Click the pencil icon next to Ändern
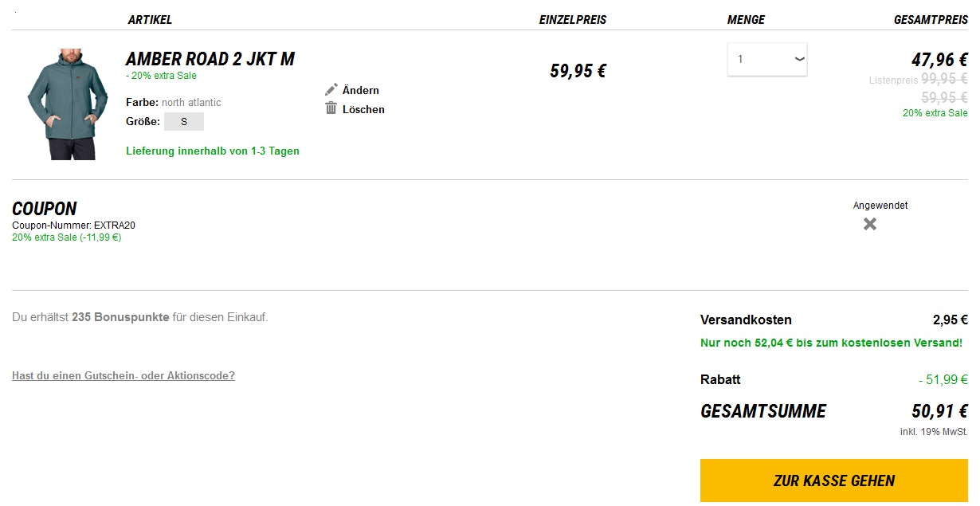The image size is (980, 506). [x=331, y=89]
